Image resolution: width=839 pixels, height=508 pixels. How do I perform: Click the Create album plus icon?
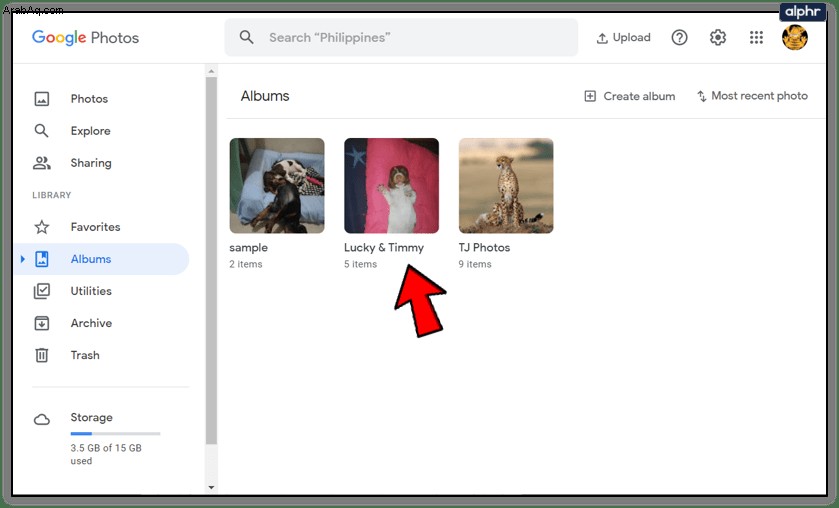pos(590,96)
